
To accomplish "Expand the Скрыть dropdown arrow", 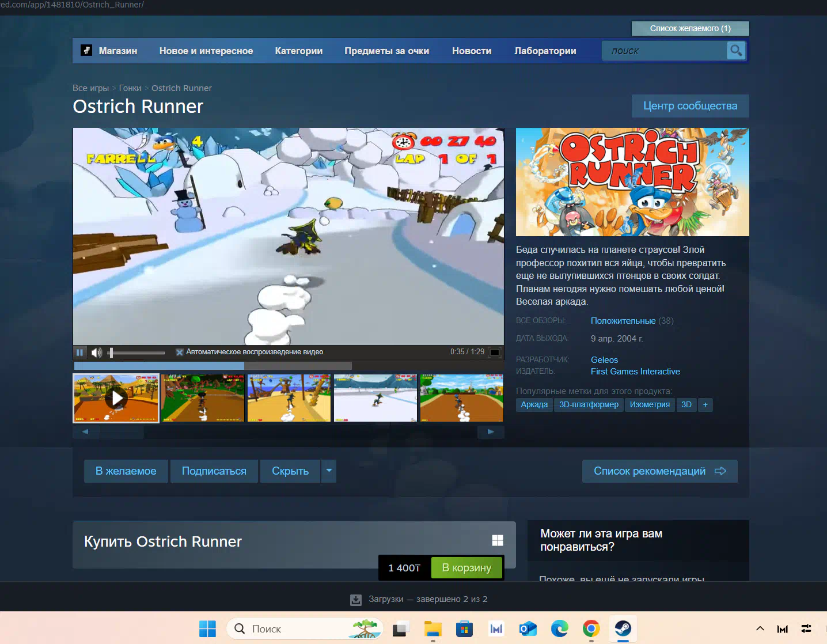I will tap(329, 471).
